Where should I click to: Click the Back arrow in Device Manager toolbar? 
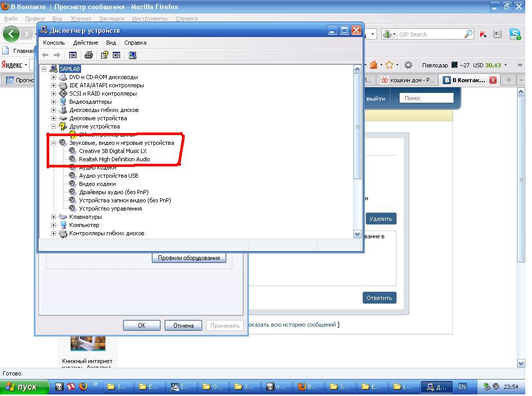(x=45, y=55)
